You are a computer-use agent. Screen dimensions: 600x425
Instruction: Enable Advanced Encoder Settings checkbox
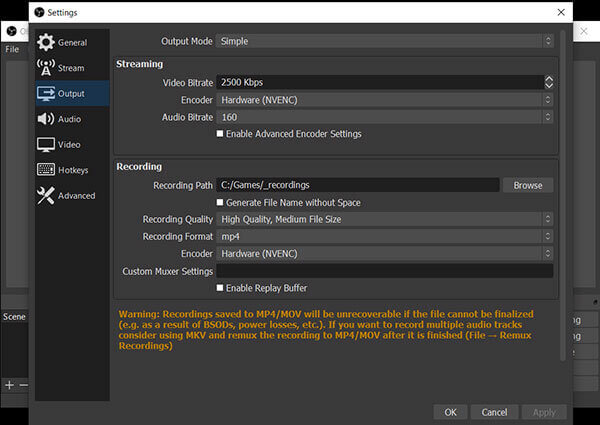pos(220,134)
